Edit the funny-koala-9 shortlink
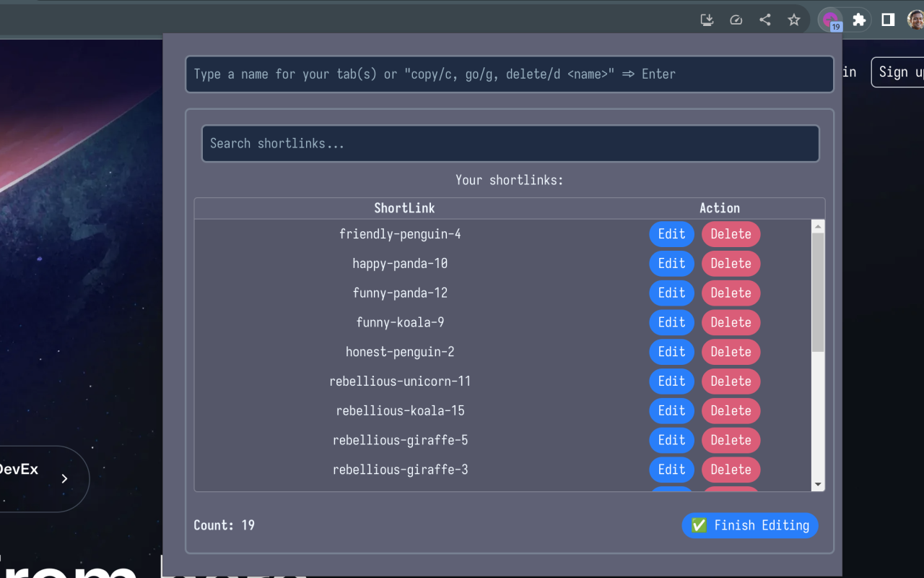 (671, 322)
